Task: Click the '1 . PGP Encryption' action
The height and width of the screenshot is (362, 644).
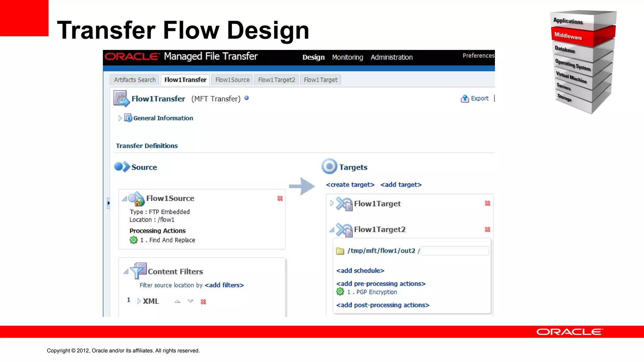Action: click(x=372, y=292)
